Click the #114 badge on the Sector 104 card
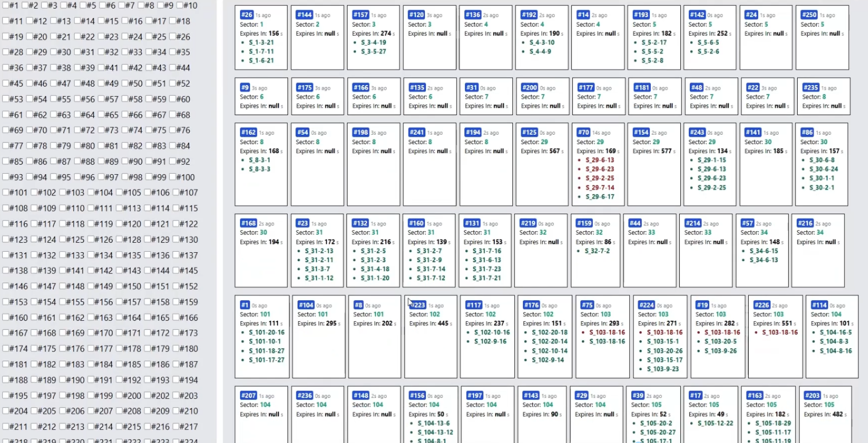The width and height of the screenshot is (868, 443). [x=819, y=305]
